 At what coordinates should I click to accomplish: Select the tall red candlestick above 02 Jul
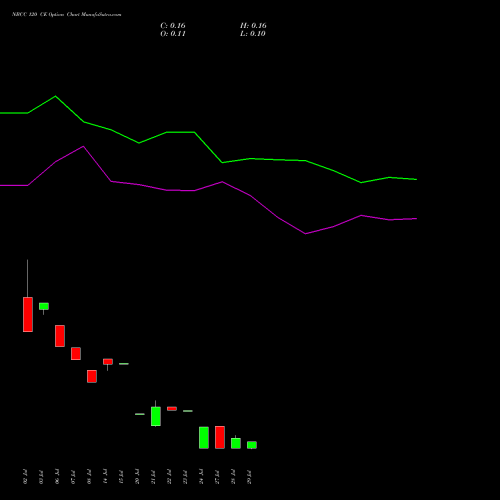pyautogui.click(x=28, y=314)
